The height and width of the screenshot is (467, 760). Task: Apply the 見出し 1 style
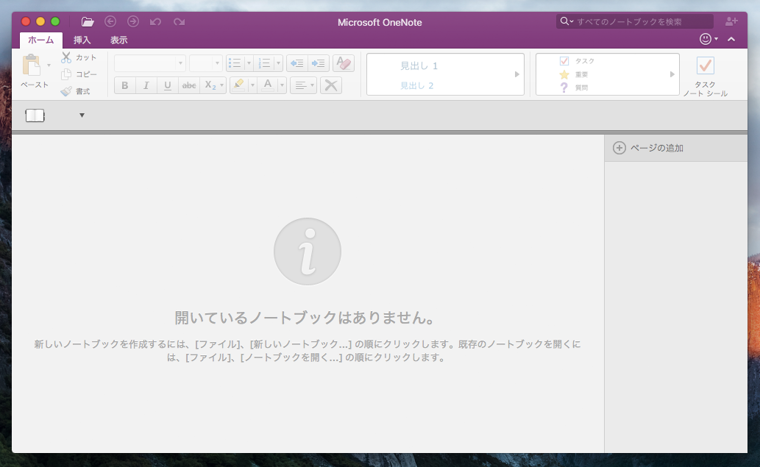pos(419,66)
